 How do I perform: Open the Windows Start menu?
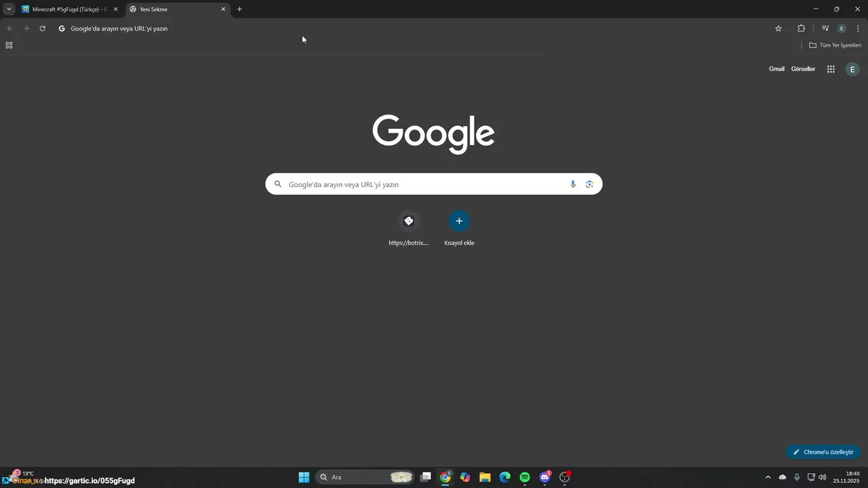(x=304, y=477)
